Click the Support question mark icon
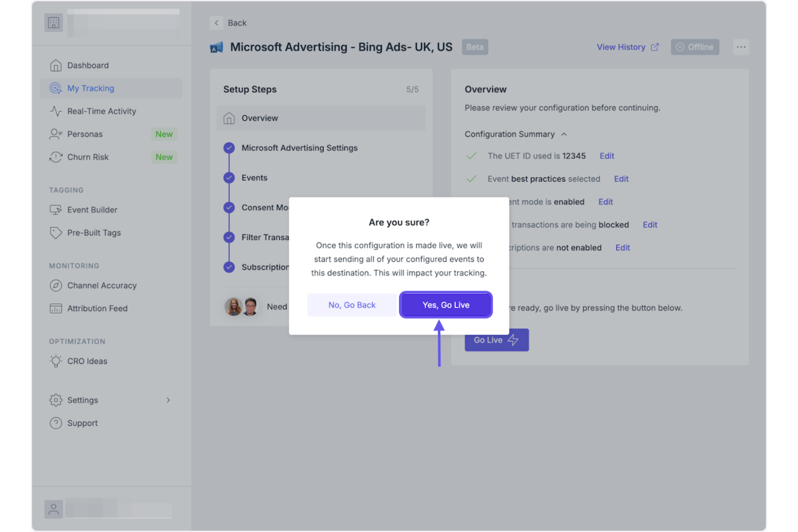The width and height of the screenshot is (798, 532). point(56,423)
